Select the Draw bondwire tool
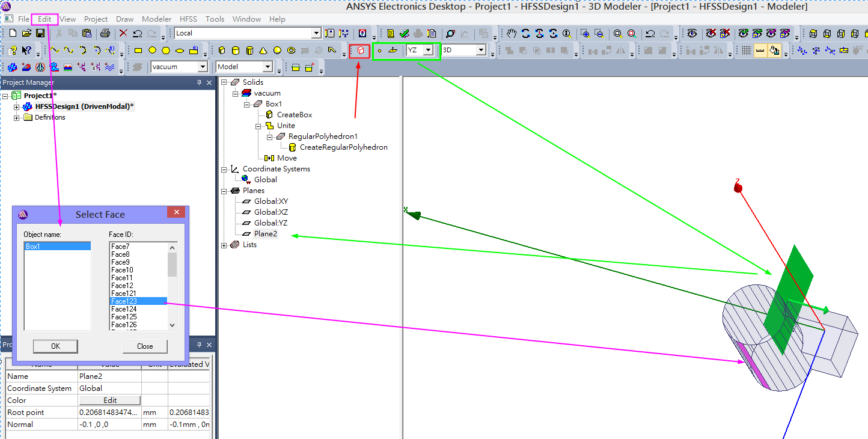This screenshot has height=439, width=868. tap(332, 51)
